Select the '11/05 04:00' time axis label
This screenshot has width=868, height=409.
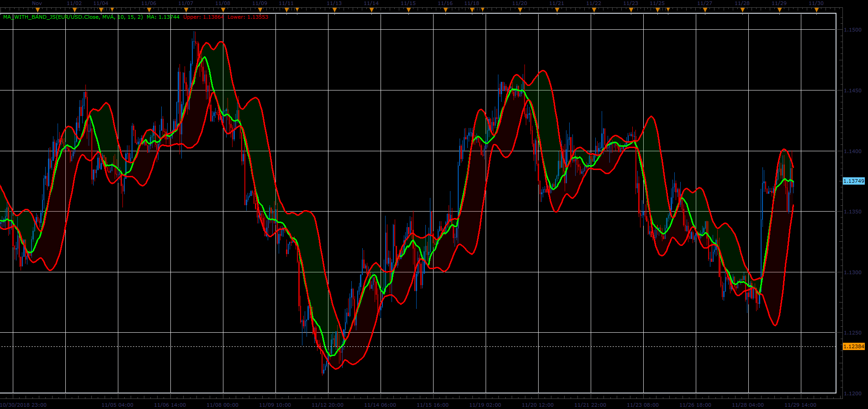117,405
